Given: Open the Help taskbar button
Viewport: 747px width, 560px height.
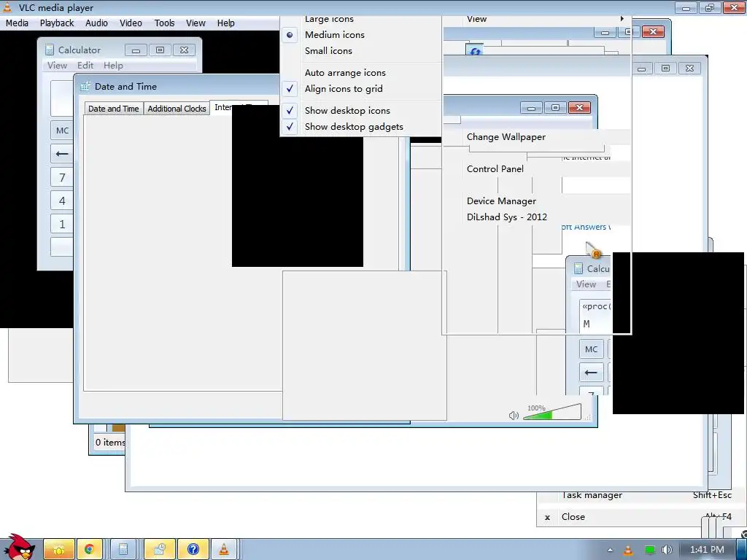Looking at the screenshot, I should click(193, 550).
